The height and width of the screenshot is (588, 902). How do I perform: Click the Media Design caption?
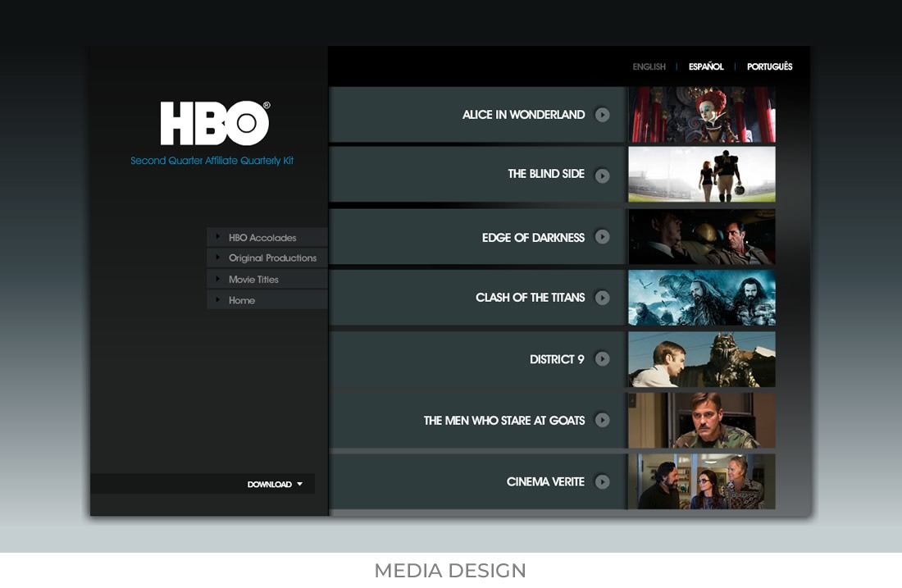coord(450,571)
